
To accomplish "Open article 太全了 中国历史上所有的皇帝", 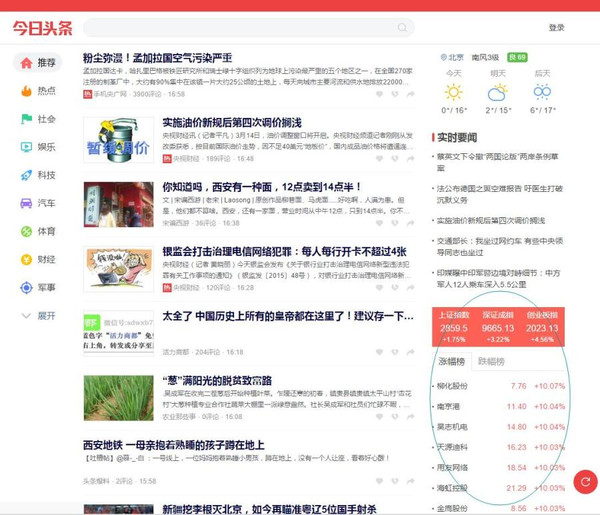I will click(x=288, y=316).
